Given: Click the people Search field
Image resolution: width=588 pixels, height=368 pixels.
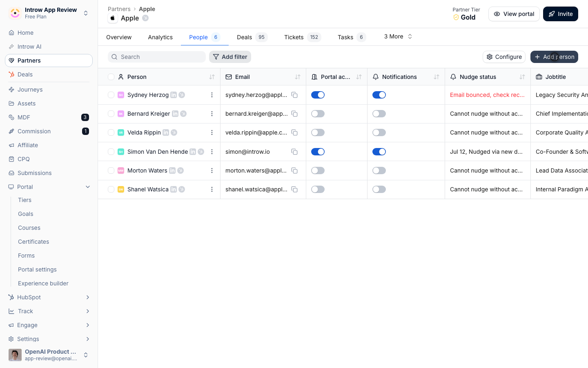Looking at the screenshot, I should 157,57.
